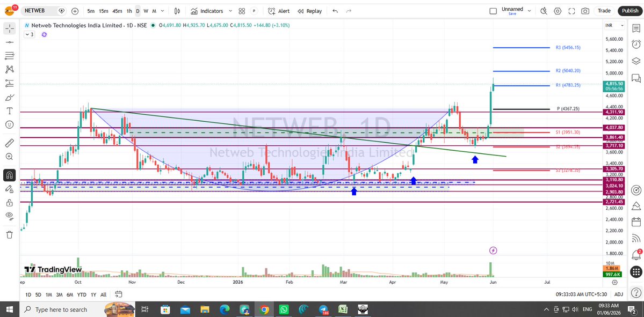This screenshot has width=644, height=317.
Task: Click the Indicators button
Action: 207,11
